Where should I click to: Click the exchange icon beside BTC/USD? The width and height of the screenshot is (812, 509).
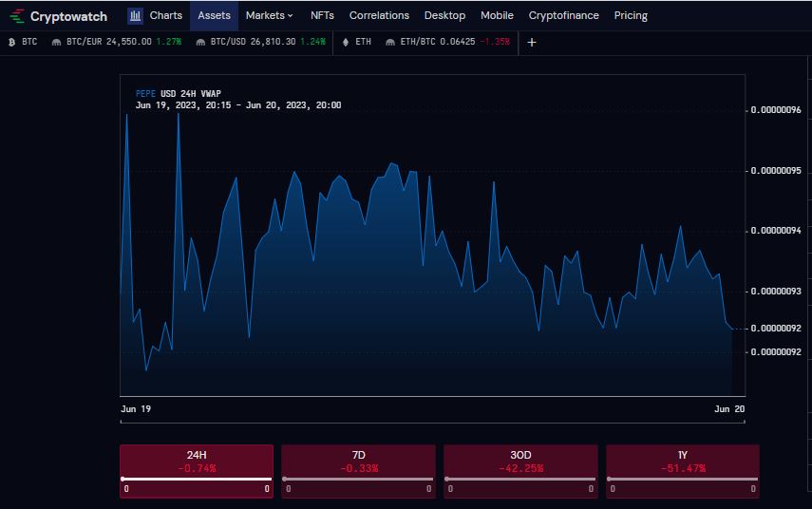click(200, 43)
